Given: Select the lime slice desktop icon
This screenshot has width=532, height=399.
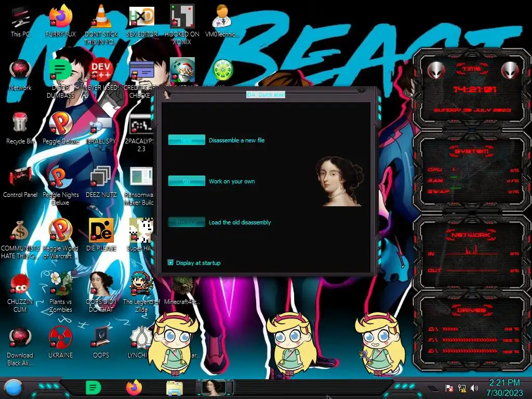Looking at the screenshot, I should (222, 70).
